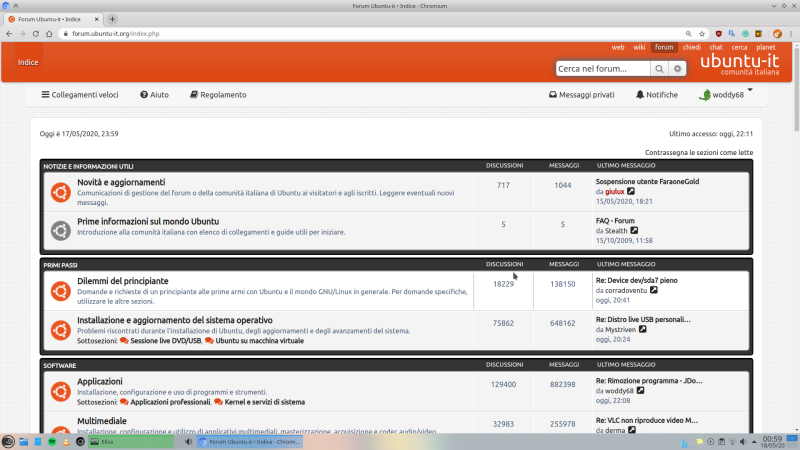Viewport: 800px width, 450px height.
Task: Close the Forum Ubuntu-it tab
Action: (96, 19)
